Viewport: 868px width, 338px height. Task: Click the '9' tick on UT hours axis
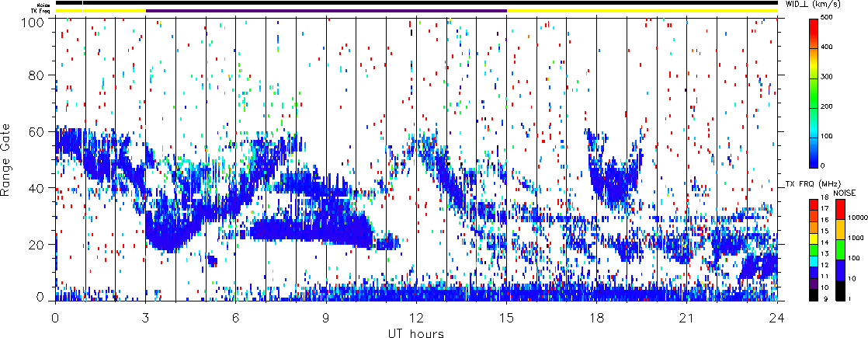[x=326, y=318]
